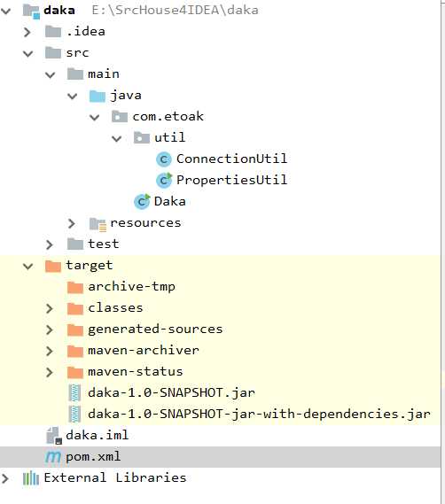This screenshot has width=445, height=504.
Task: Expand the External Libraries node
Action: click(5, 478)
